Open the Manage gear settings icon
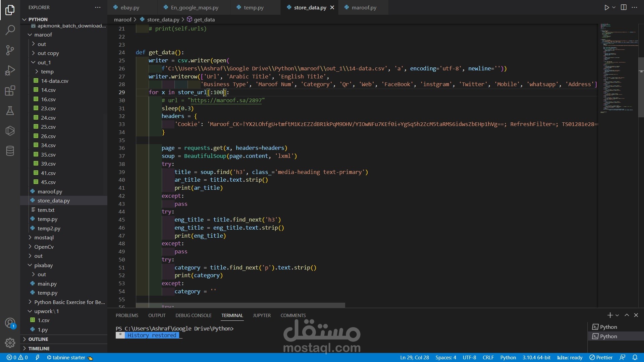The height and width of the screenshot is (362, 644). tap(10, 343)
